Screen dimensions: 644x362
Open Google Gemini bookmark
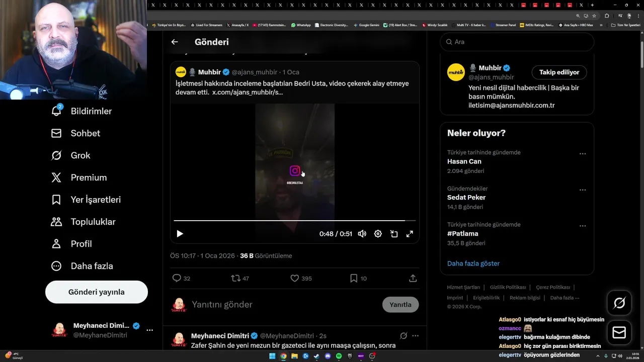[x=366, y=25]
